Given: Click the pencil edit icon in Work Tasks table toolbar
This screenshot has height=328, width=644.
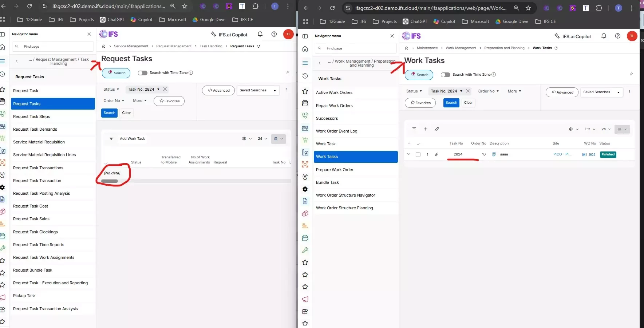Looking at the screenshot, I should 437,129.
